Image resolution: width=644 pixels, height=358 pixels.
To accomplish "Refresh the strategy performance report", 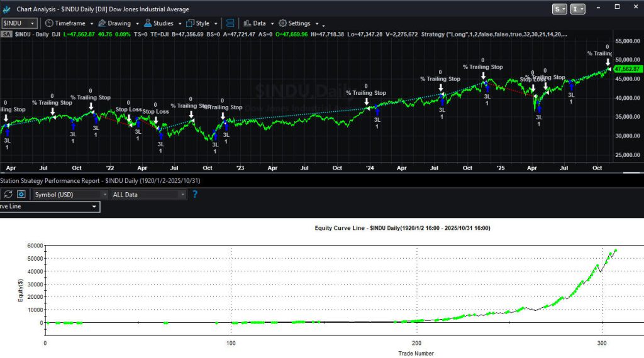I will [8, 195].
